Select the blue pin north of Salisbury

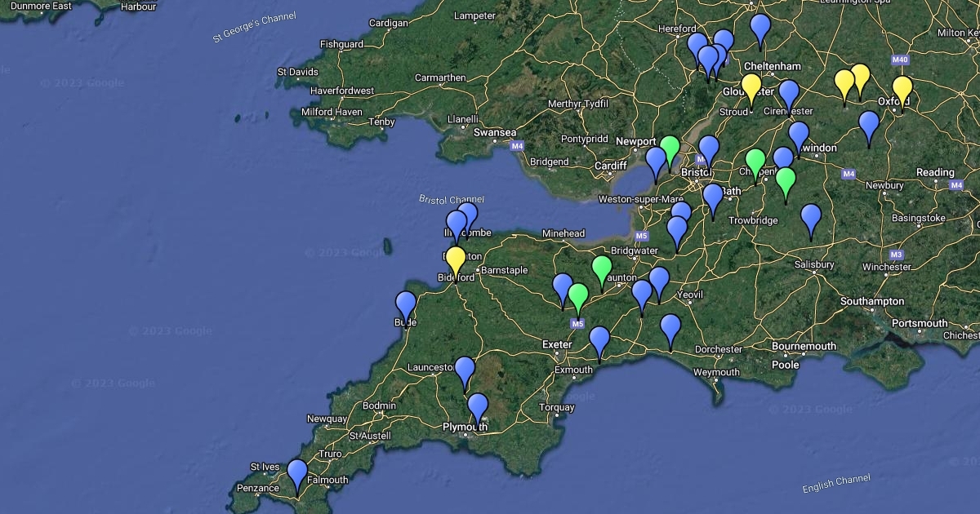(811, 218)
